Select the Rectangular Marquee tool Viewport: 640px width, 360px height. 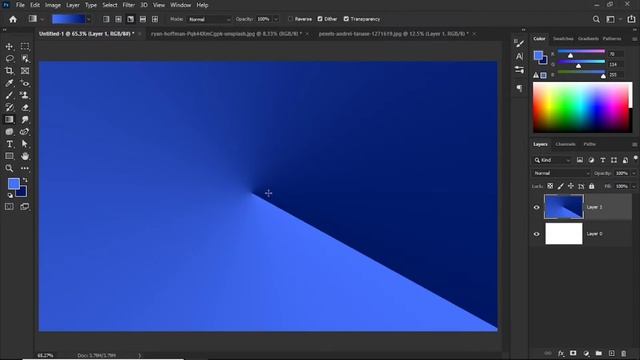25,47
